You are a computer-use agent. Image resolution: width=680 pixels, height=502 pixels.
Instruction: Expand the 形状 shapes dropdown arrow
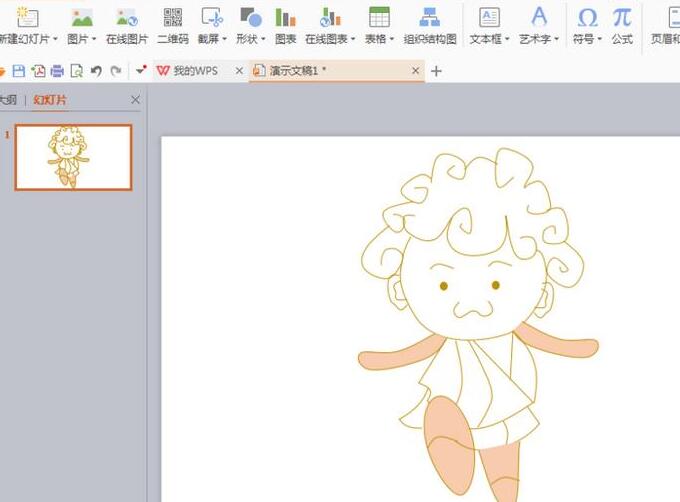(263, 39)
